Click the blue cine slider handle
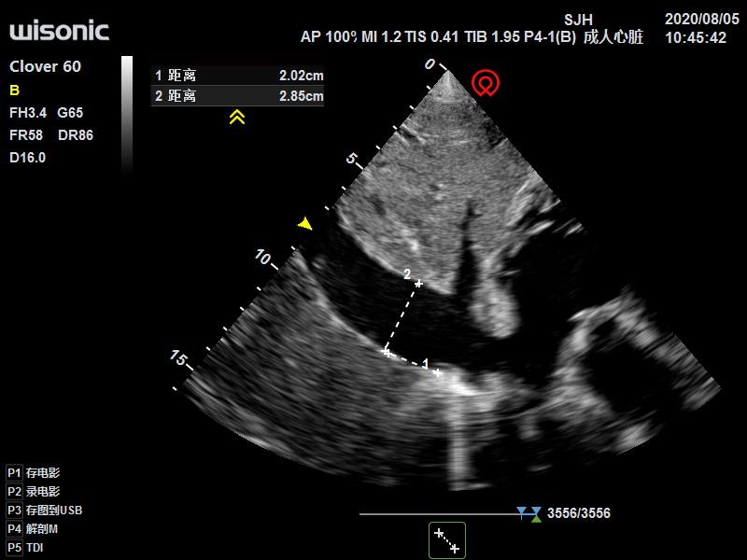The image size is (747, 560). (x=523, y=511)
